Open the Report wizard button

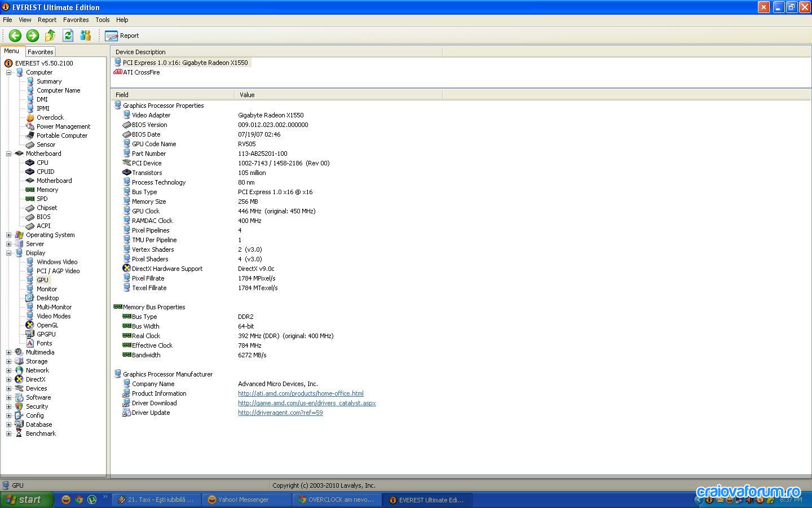coord(122,36)
